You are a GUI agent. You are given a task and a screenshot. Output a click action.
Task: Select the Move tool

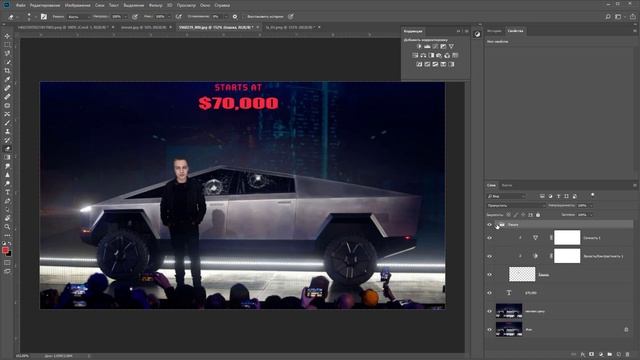point(7,36)
